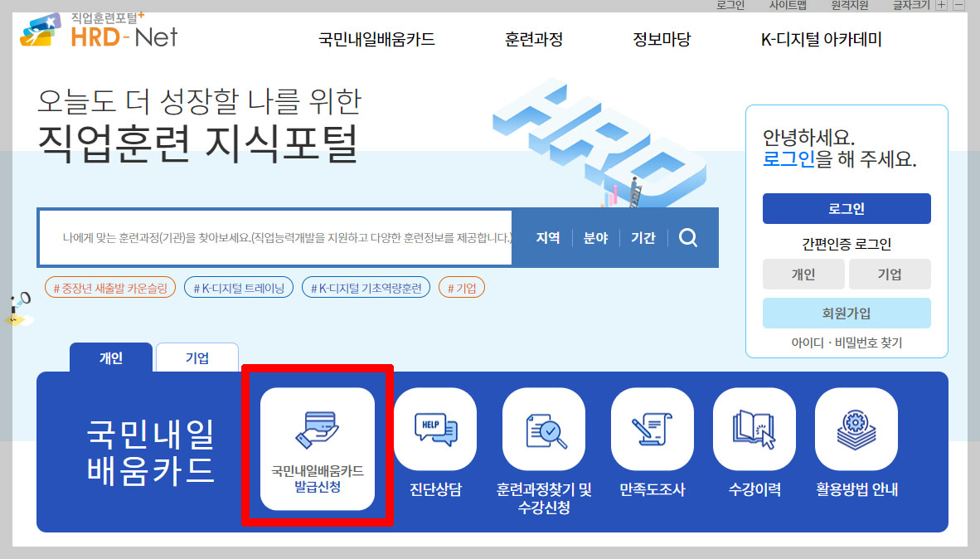Open the 지역 filter in search bar
Viewport: 980px width, 559px height.
(548, 237)
